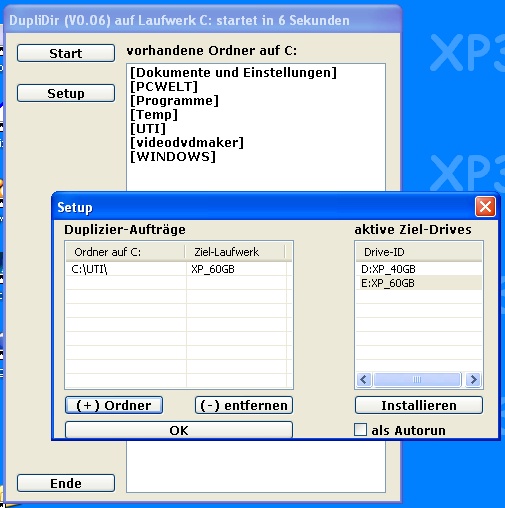Select the [Dokumente und Einstellungen] folder

233,72
